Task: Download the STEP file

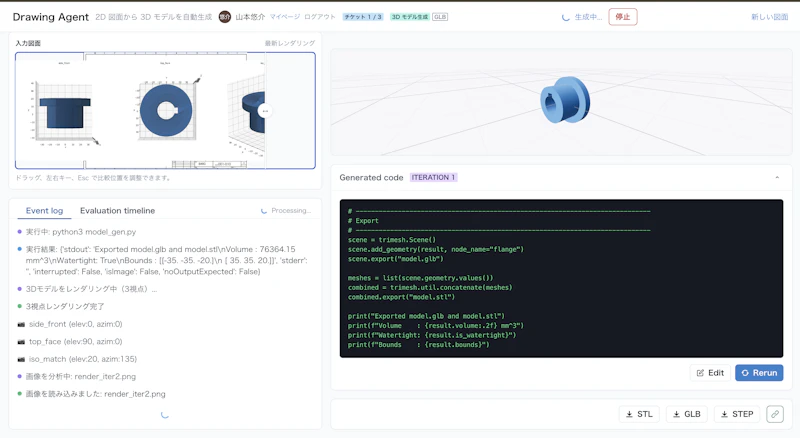Action: pyautogui.click(x=737, y=414)
